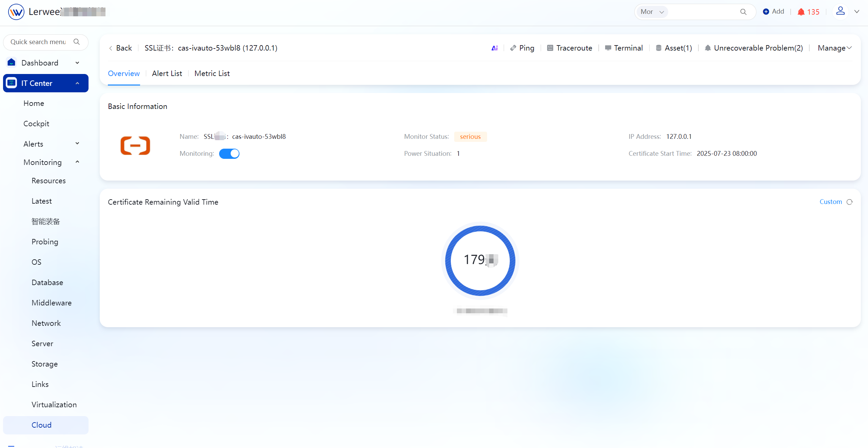Click the Custom time range link
The image size is (868, 448).
point(831,202)
